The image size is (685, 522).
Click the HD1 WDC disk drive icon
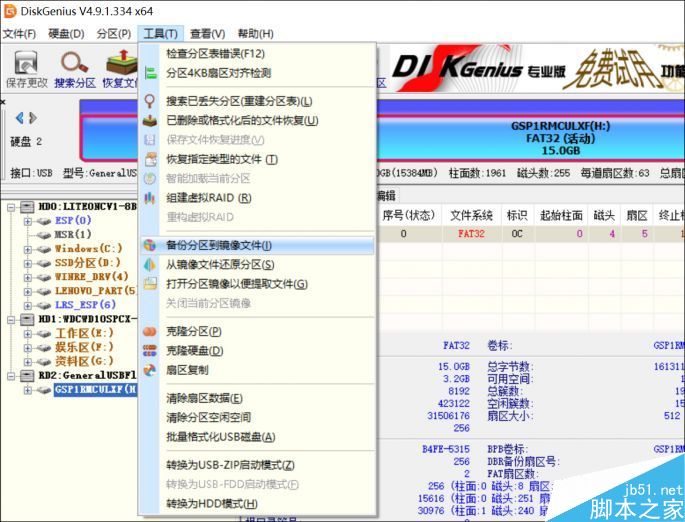pyautogui.click(x=27, y=319)
